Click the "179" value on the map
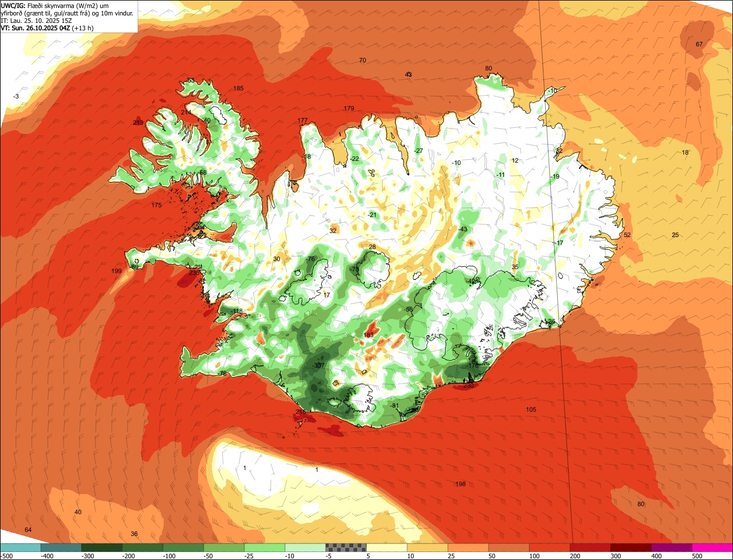Screen dimensions: 733x560 349,108
